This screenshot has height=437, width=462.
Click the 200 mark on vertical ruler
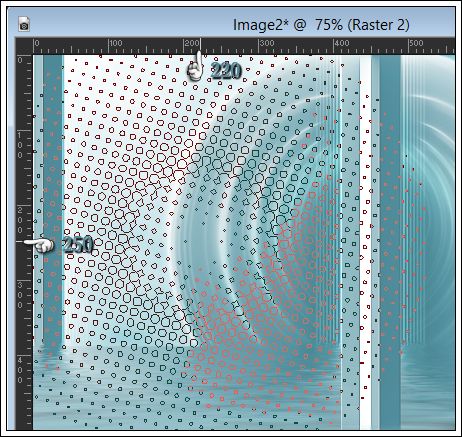click(x=20, y=220)
